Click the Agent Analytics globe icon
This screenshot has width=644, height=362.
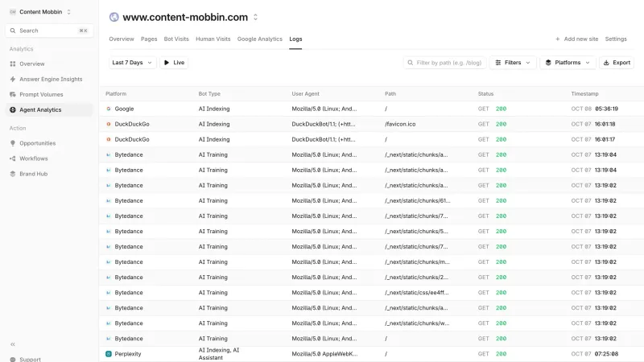coord(13,109)
